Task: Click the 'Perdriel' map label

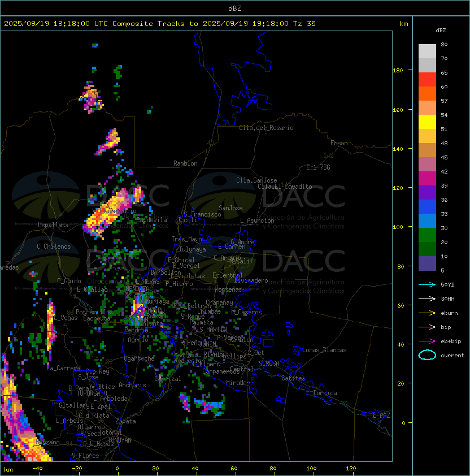Action: pos(138,330)
